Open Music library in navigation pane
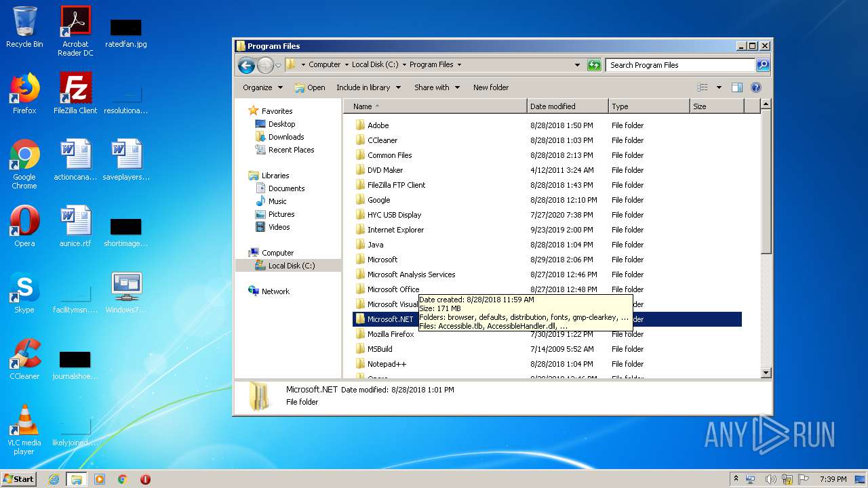Image resolution: width=868 pixels, height=488 pixels. (x=277, y=201)
